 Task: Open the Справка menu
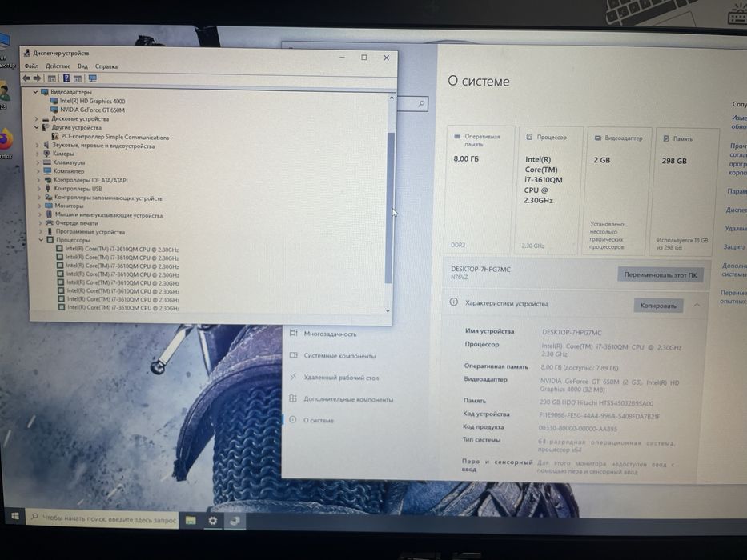tap(106, 66)
